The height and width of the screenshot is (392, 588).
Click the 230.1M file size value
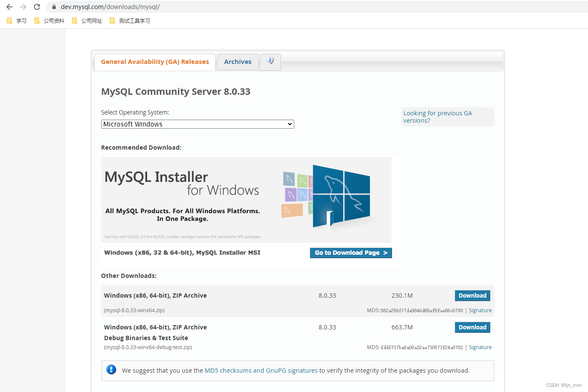(402, 296)
